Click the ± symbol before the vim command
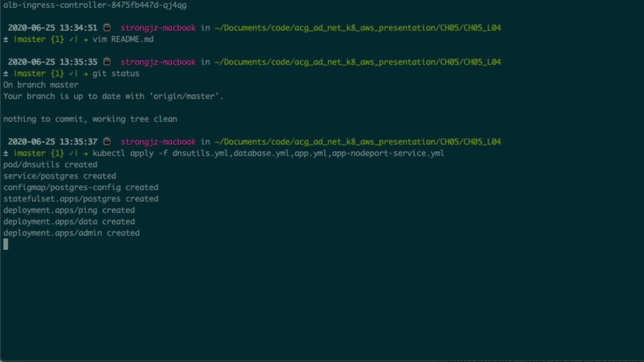The width and height of the screenshot is (644, 362). pyautogui.click(x=6, y=40)
